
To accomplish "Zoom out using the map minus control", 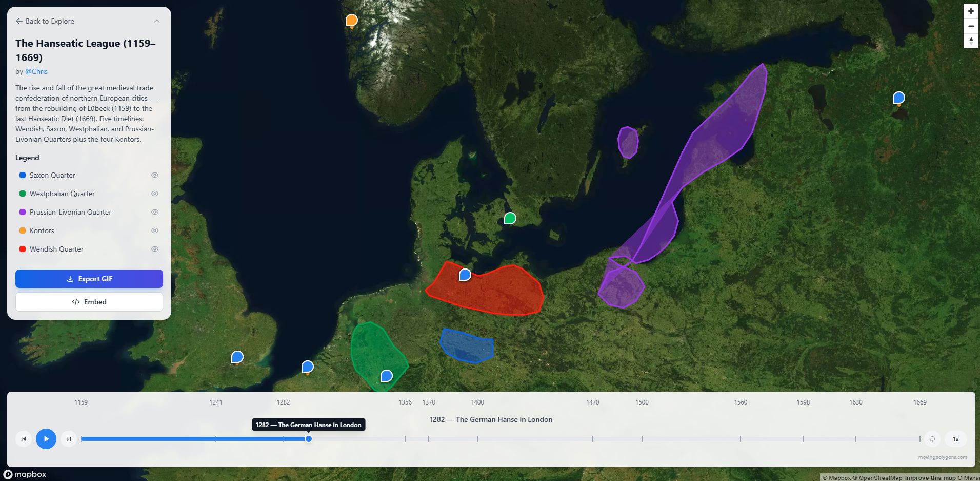I will pos(971,26).
